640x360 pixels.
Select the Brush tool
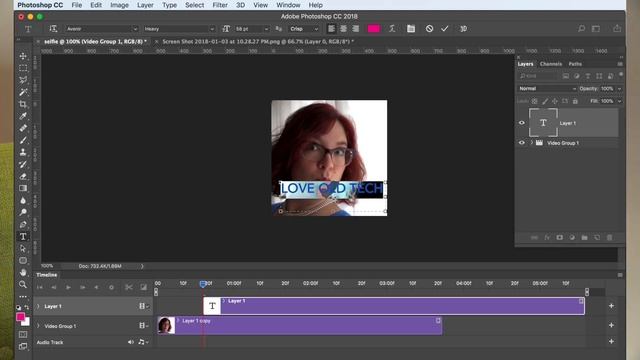click(x=23, y=140)
